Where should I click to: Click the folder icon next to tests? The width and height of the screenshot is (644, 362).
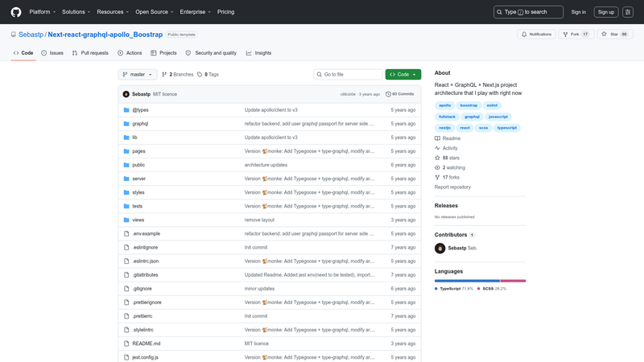pos(126,206)
